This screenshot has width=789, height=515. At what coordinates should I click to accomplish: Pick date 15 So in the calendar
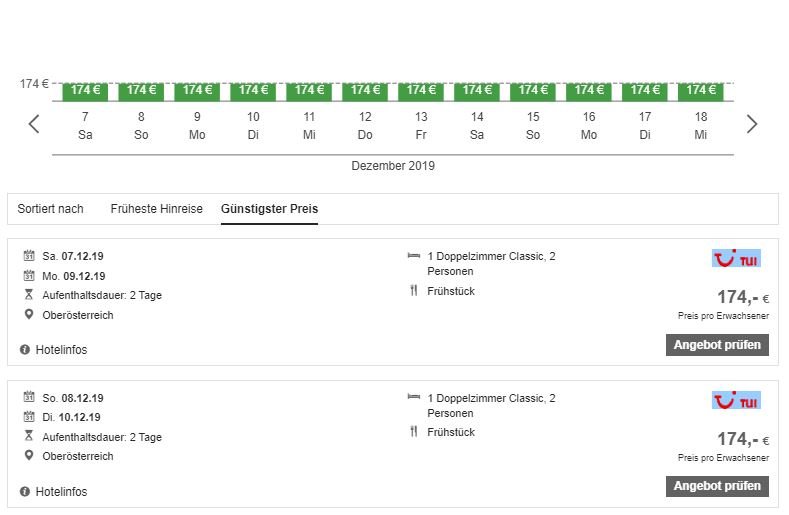pyautogui.click(x=533, y=126)
